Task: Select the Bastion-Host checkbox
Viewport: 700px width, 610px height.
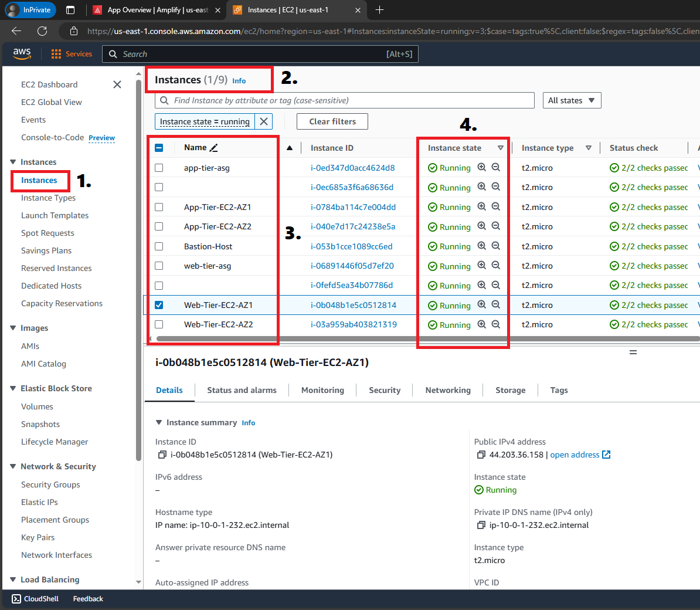Action: [x=159, y=246]
